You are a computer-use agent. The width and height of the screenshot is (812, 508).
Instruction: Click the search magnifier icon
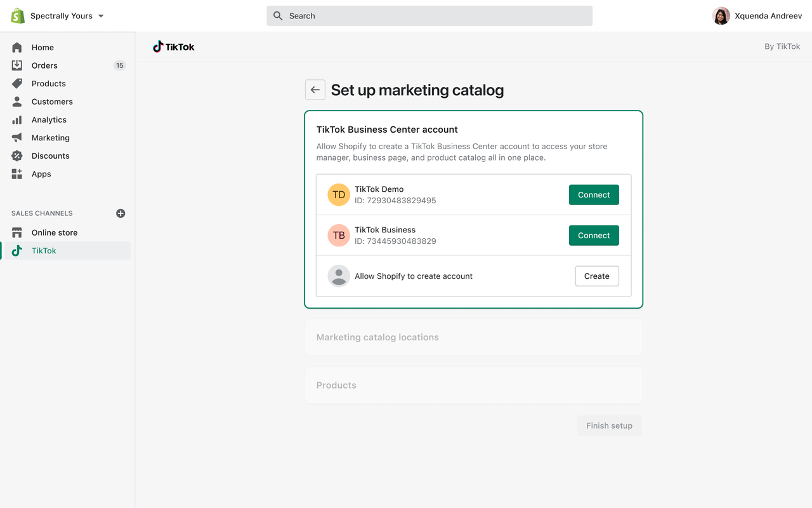click(x=278, y=16)
